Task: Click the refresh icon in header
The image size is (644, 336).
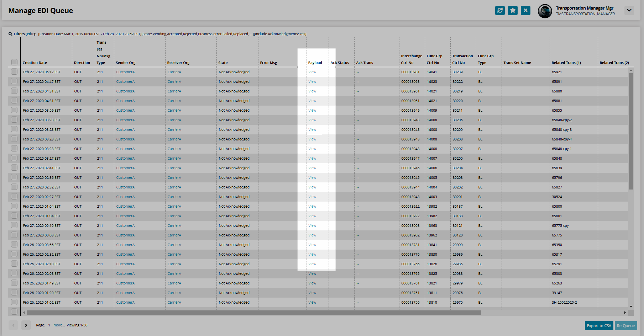Action: click(500, 11)
